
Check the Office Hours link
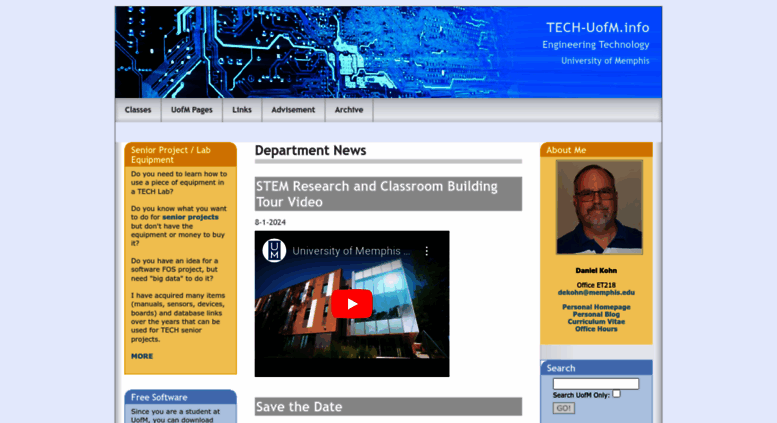596,329
